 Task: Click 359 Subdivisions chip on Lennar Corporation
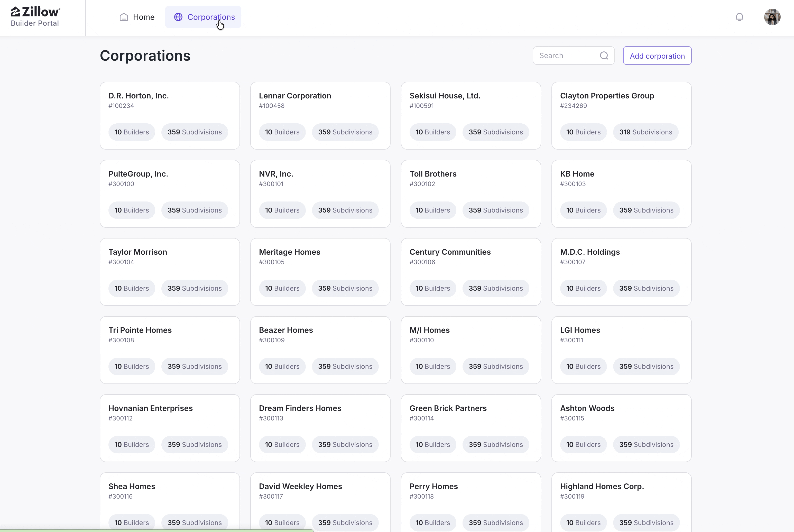(x=345, y=132)
